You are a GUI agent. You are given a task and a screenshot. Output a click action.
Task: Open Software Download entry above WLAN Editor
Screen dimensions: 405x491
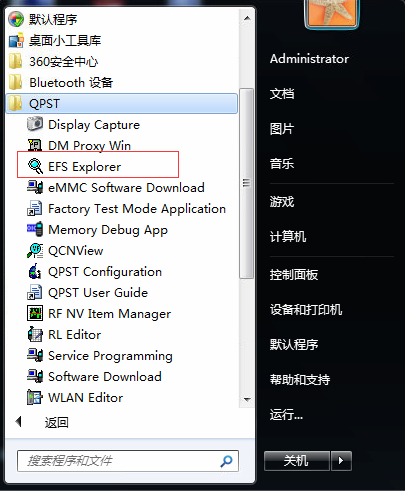[105, 377]
